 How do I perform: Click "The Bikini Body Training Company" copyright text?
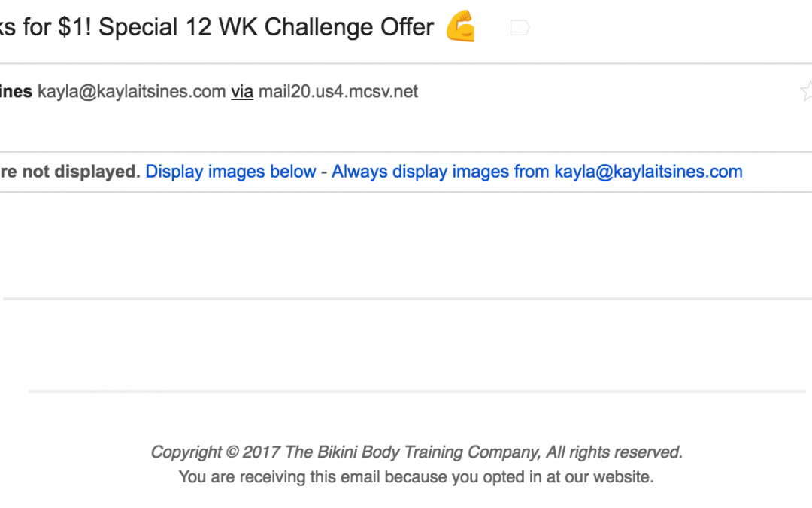[x=411, y=452]
